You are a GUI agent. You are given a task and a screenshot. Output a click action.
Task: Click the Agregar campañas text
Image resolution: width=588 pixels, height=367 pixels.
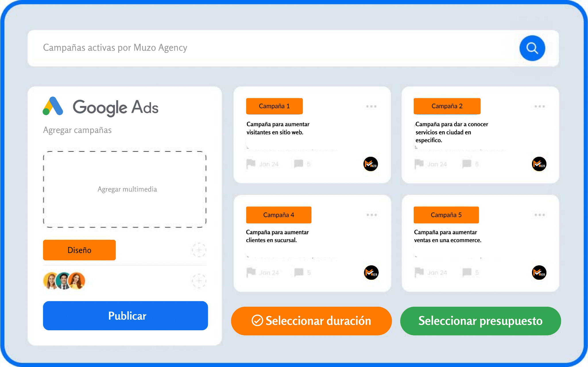coord(77,130)
